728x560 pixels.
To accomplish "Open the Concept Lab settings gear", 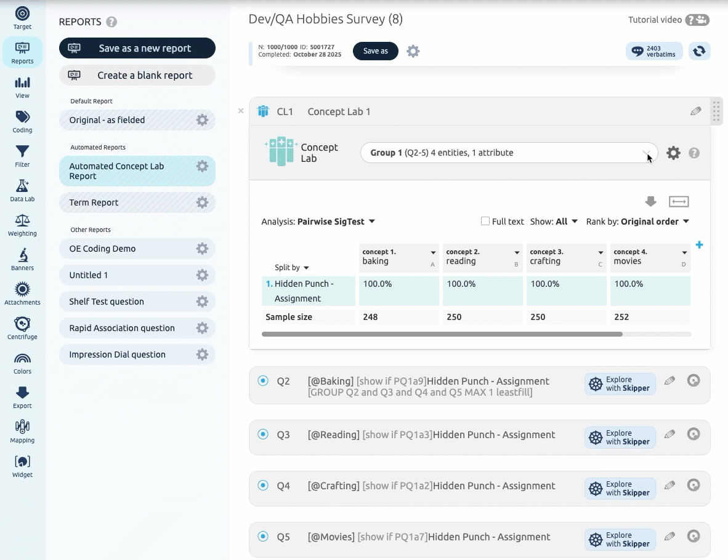I will pyautogui.click(x=673, y=153).
